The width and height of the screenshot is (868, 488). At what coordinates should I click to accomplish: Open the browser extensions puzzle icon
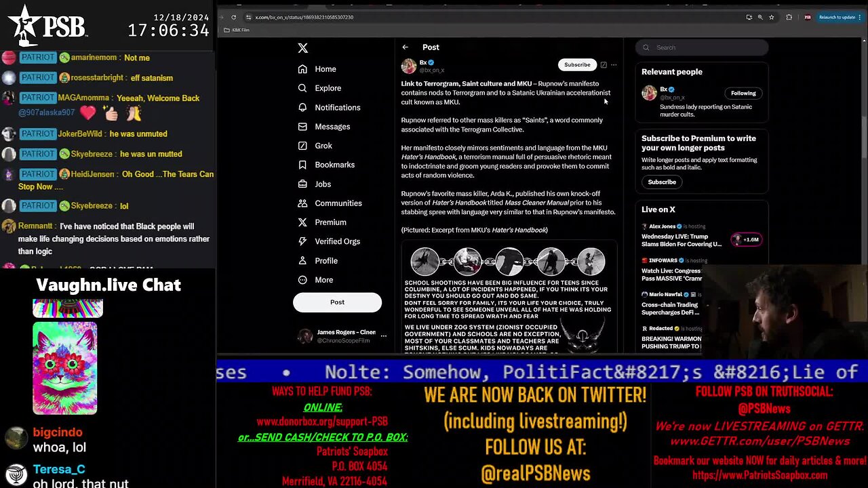click(789, 17)
